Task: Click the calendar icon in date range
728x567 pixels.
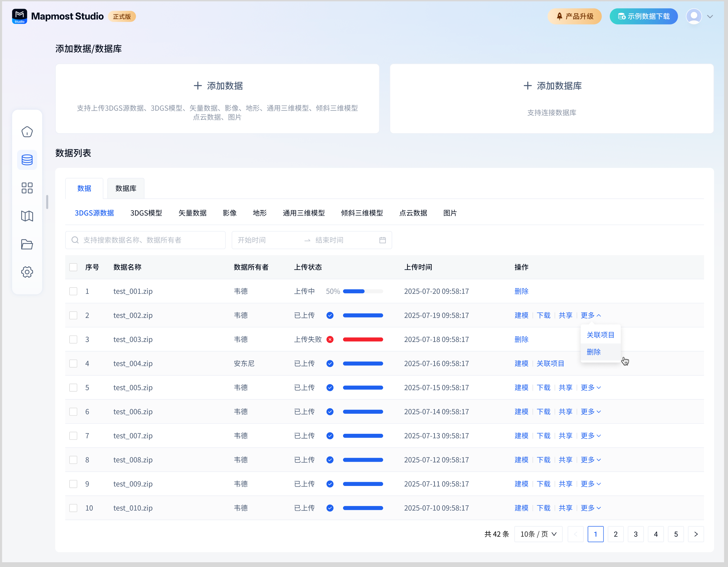Action: [382, 240]
